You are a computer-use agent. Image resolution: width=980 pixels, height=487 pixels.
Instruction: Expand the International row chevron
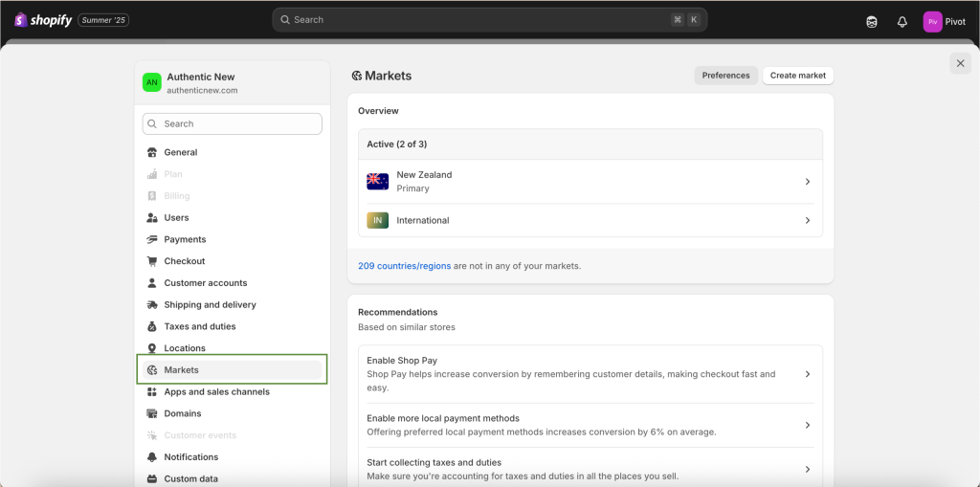[808, 221]
